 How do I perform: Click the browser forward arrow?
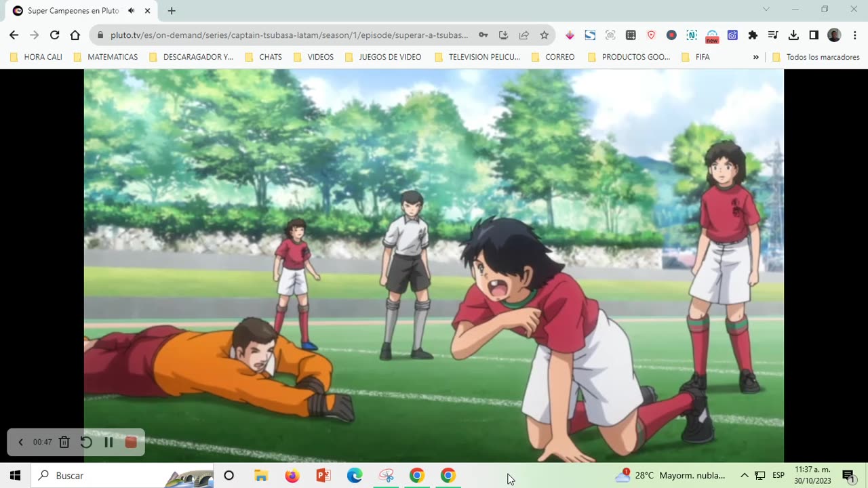[35, 35]
